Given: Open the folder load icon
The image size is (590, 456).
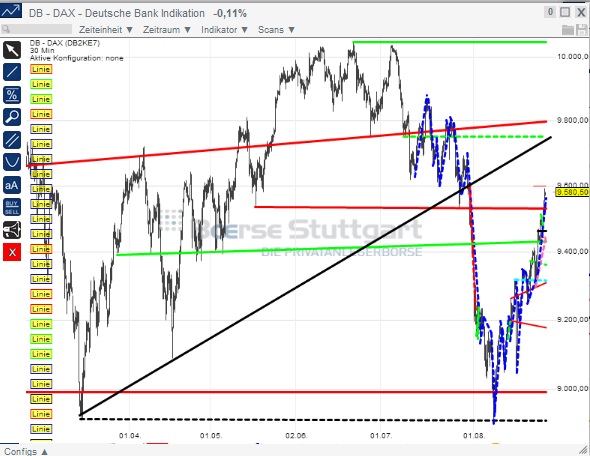Looking at the screenshot, I should (568, 30).
